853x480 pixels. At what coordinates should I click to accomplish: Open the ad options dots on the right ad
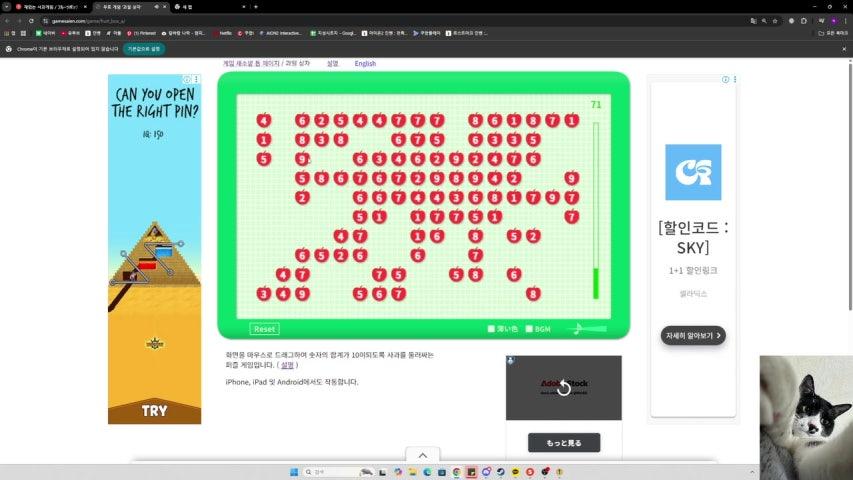tap(735, 79)
